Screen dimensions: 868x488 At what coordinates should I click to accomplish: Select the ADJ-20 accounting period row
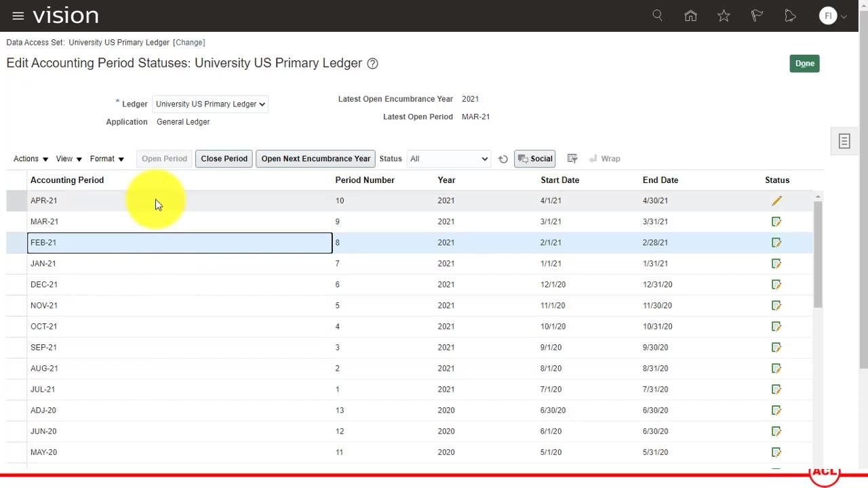point(410,411)
